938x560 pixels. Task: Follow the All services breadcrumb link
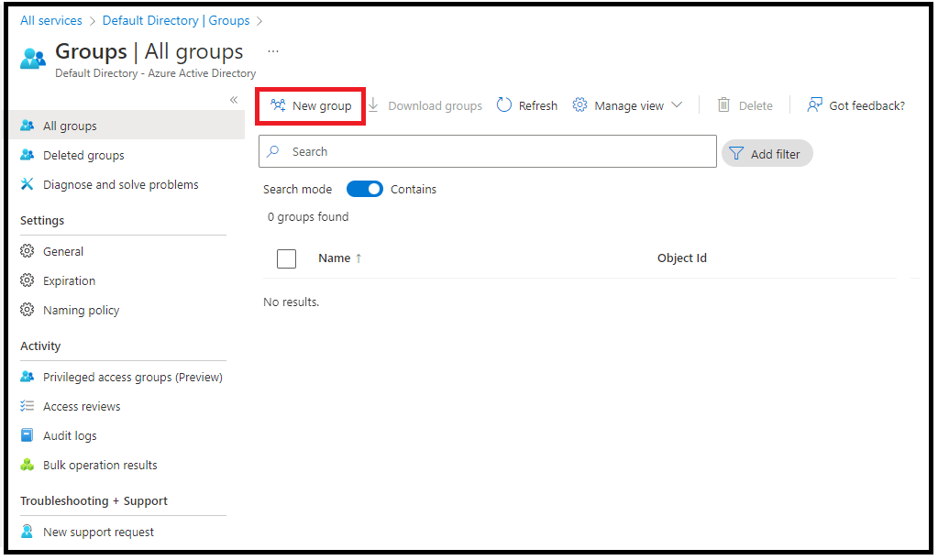coord(50,20)
